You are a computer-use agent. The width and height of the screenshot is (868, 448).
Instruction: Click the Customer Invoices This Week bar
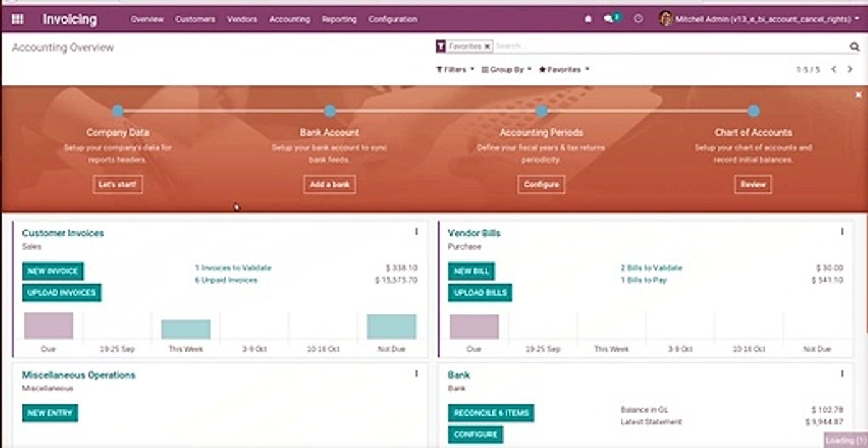tap(186, 329)
